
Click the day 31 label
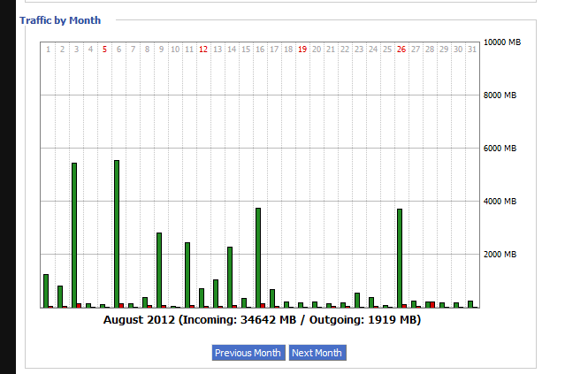tap(472, 50)
